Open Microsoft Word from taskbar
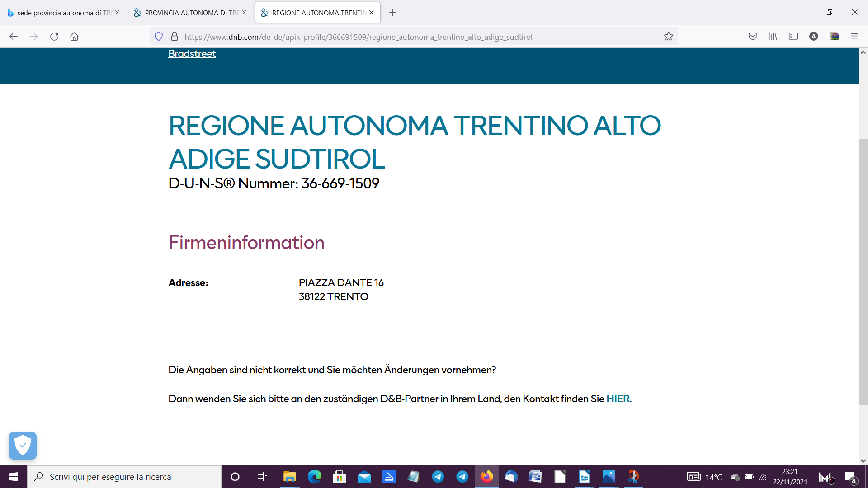The width and height of the screenshot is (868, 488). 536,477
